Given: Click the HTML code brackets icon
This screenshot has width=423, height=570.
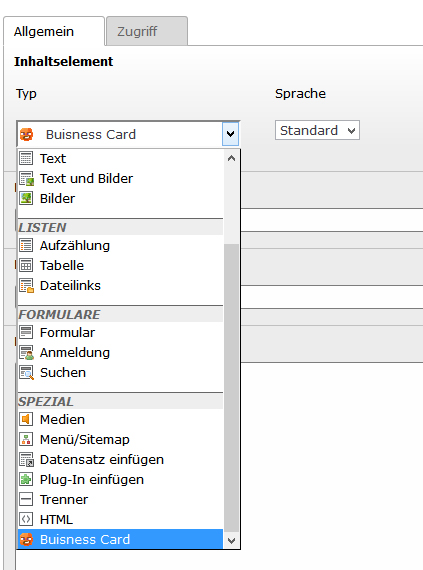Looking at the screenshot, I should [x=26, y=519].
